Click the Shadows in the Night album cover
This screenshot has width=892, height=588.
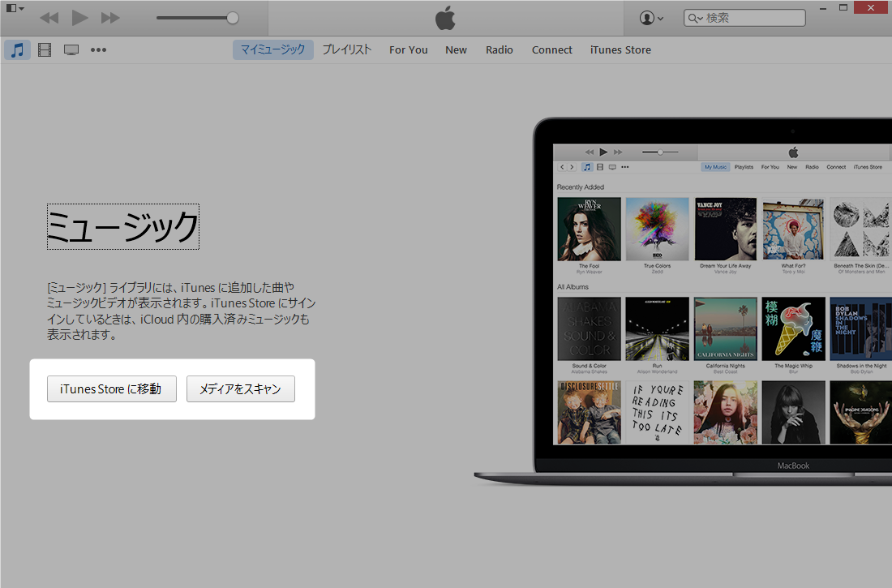click(x=860, y=328)
